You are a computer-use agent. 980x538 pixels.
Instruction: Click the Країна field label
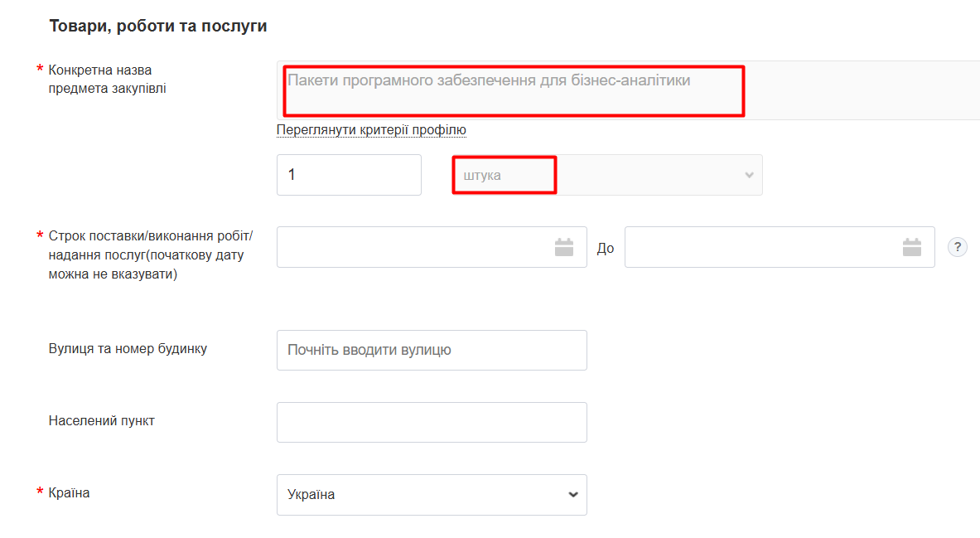pos(69,492)
